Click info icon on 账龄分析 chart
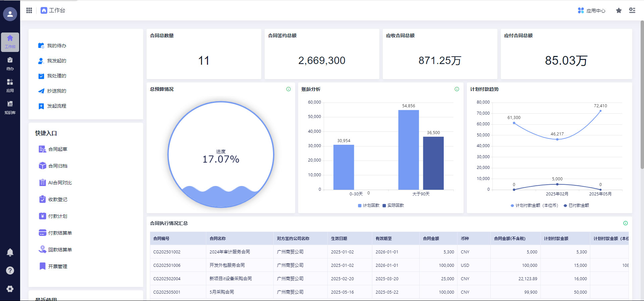 [x=457, y=89]
